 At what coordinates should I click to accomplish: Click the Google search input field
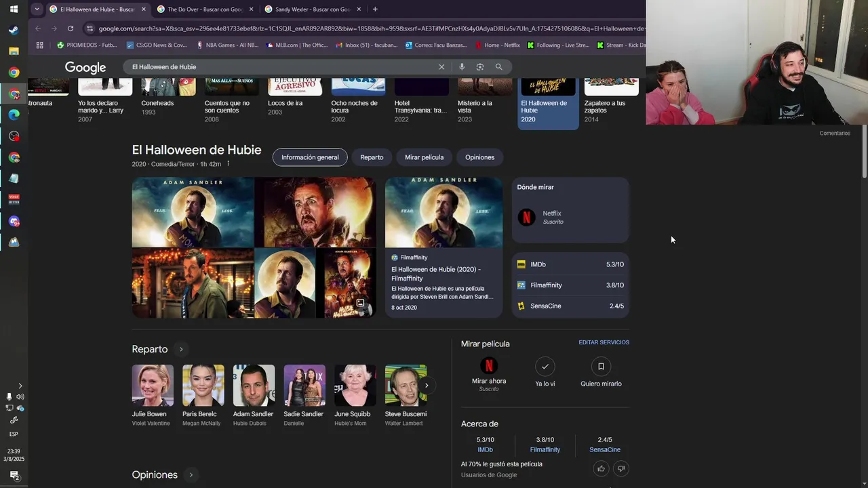283,67
